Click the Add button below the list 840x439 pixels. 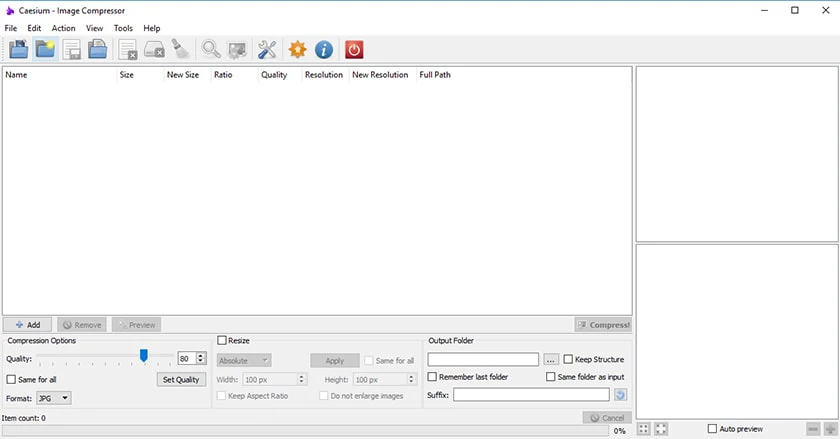point(27,325)
